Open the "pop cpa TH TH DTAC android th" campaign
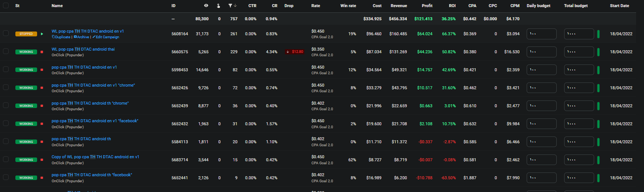This screenshot has width=644, height=192. click(81, 139)
